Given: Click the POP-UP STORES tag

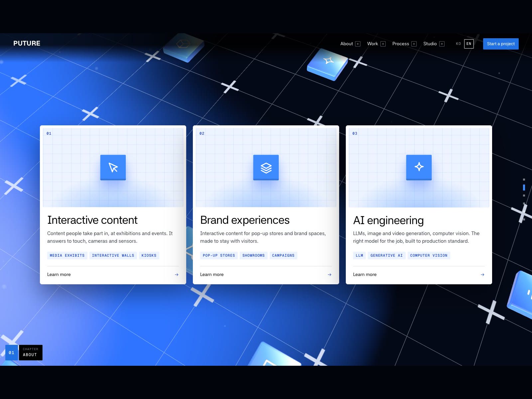Looking at the screenshot, I should (219, 255).
